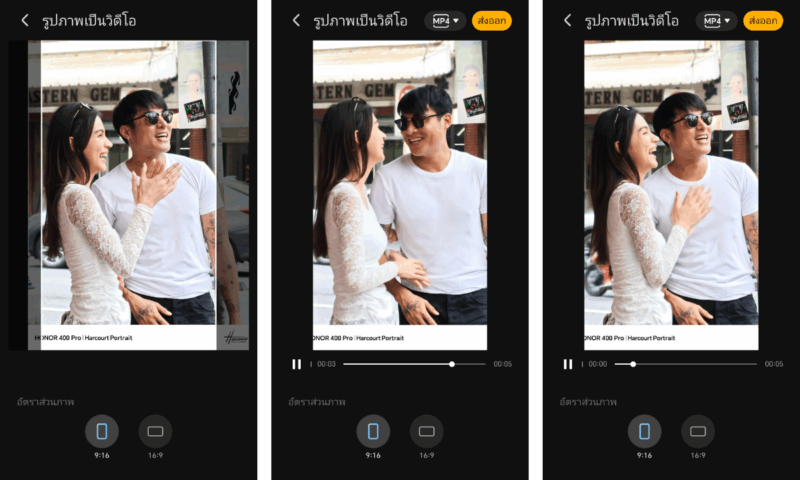Go back using left phone's back arrow
The image size is (800, 480).
click(x=24, y=20)
